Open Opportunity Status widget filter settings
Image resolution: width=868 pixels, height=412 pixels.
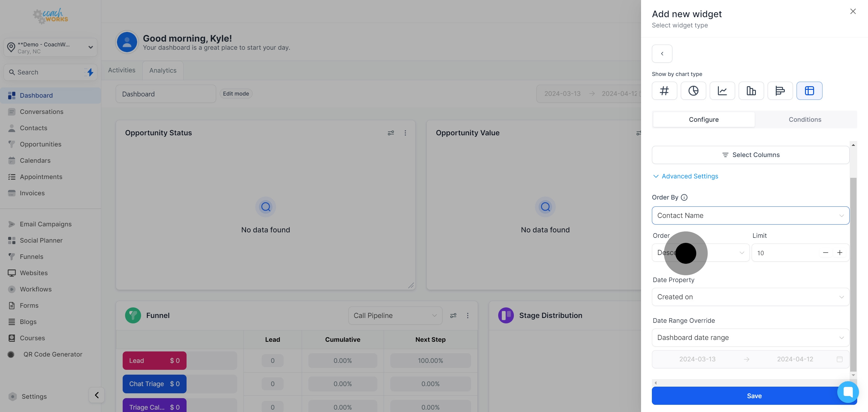391,133
